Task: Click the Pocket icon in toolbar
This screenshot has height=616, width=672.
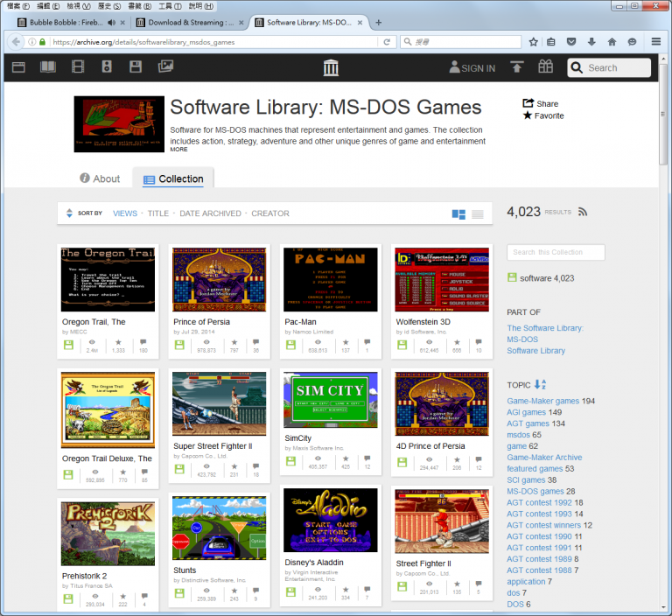Action: (571, 42)
